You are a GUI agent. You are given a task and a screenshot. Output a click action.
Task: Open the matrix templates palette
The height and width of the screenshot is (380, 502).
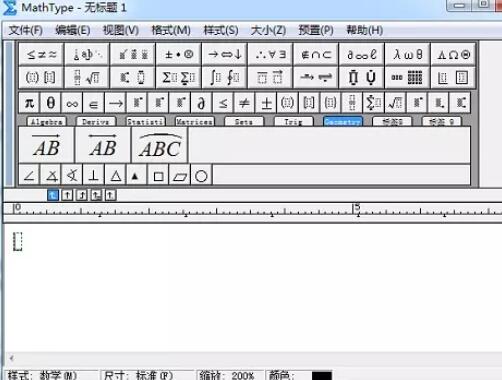(407, 77)
